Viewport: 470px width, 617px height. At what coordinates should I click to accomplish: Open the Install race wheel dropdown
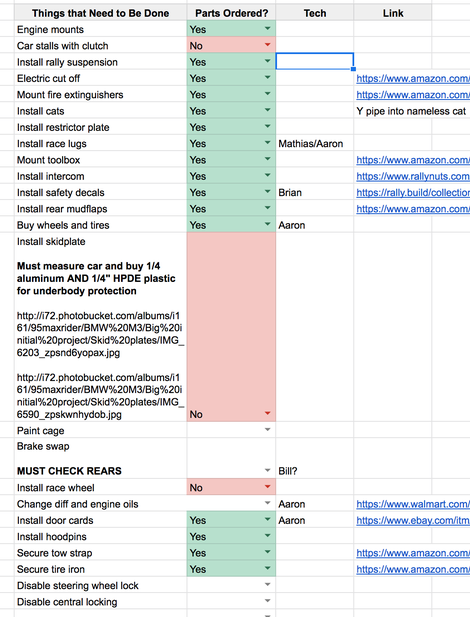[268, 487]
